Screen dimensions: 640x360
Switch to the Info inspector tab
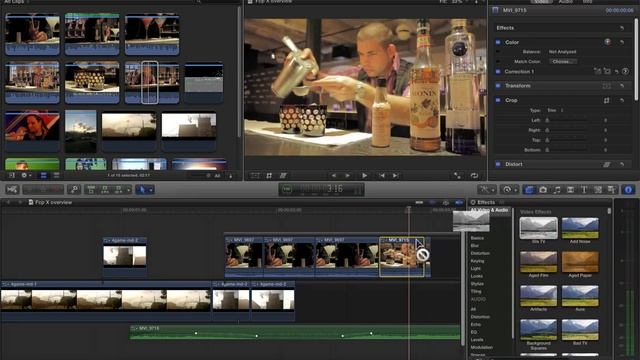pos(587,2)
